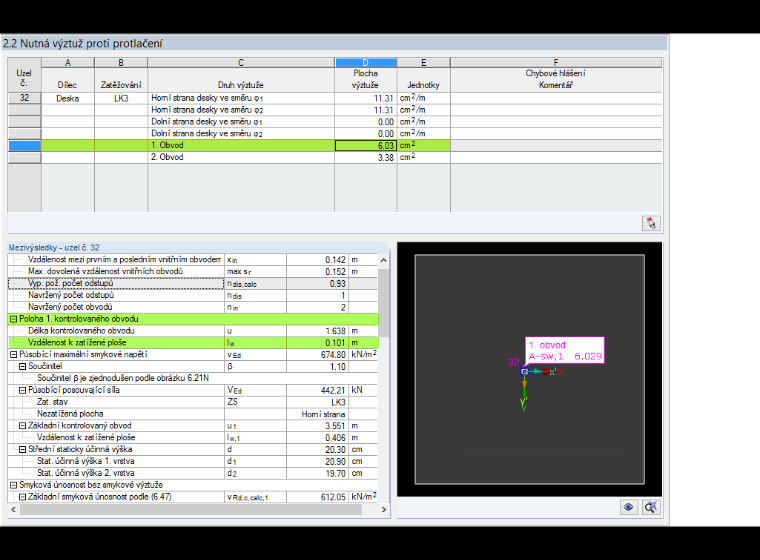Screen dimensions: 760x560
Task: Select column C header
Action: [x=241, y=63]
